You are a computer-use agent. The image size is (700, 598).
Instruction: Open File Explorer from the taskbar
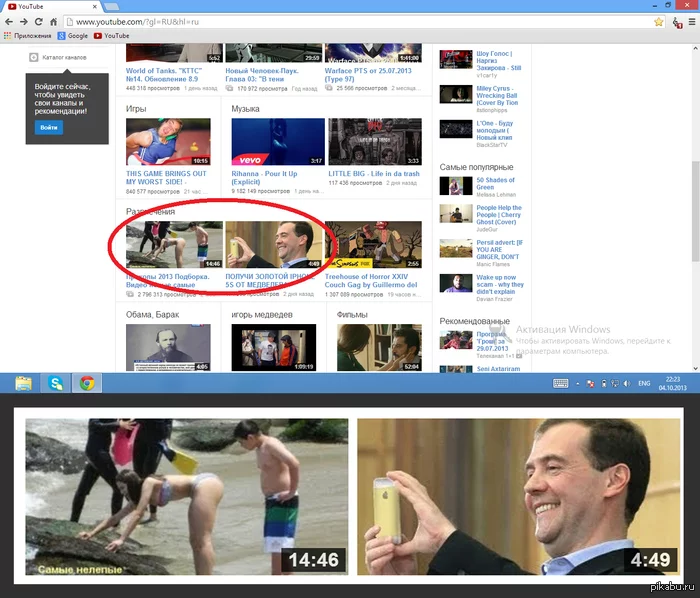tap(23, 383)
